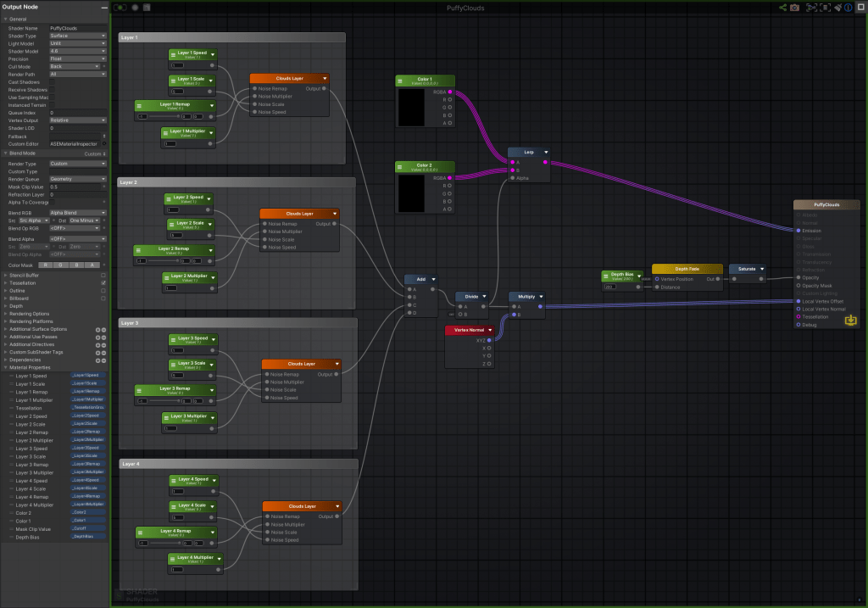
Task: Open the Cull Mode dropdown
Action: 78,66
